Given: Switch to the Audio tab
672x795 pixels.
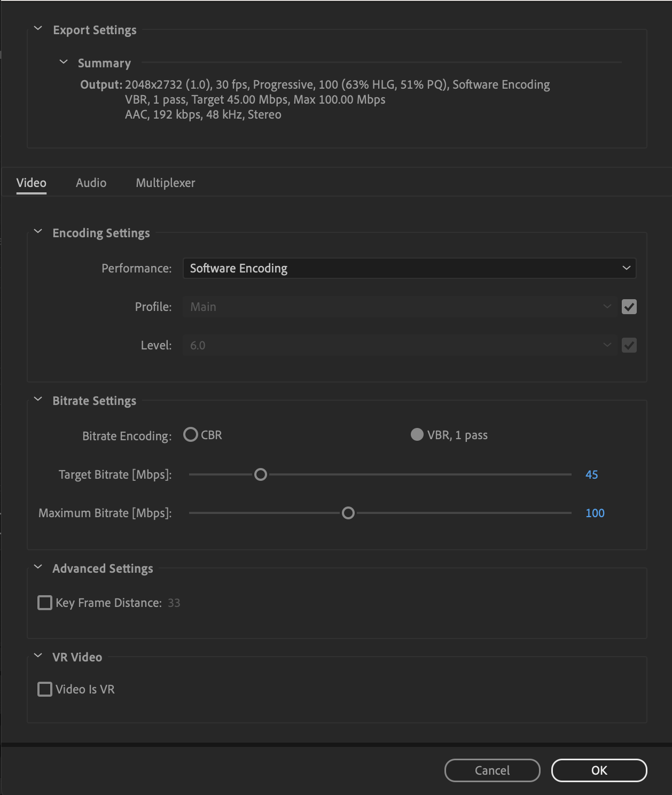Looking at the screenshot, I should (x=91, y=182).
